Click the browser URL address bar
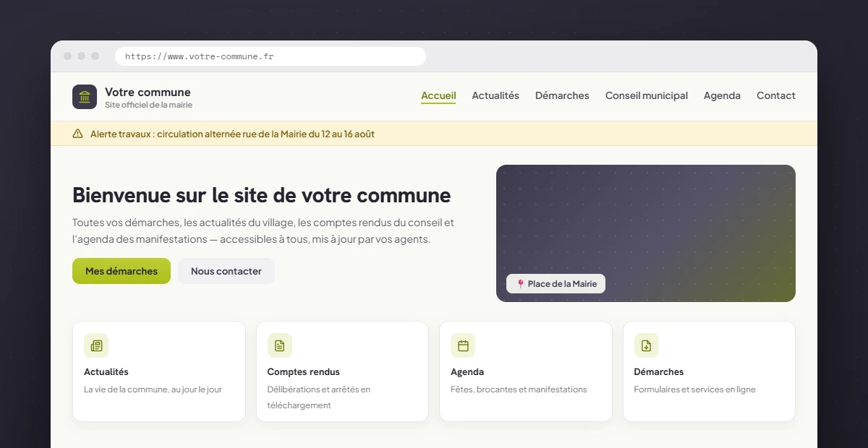 [271, 56]
